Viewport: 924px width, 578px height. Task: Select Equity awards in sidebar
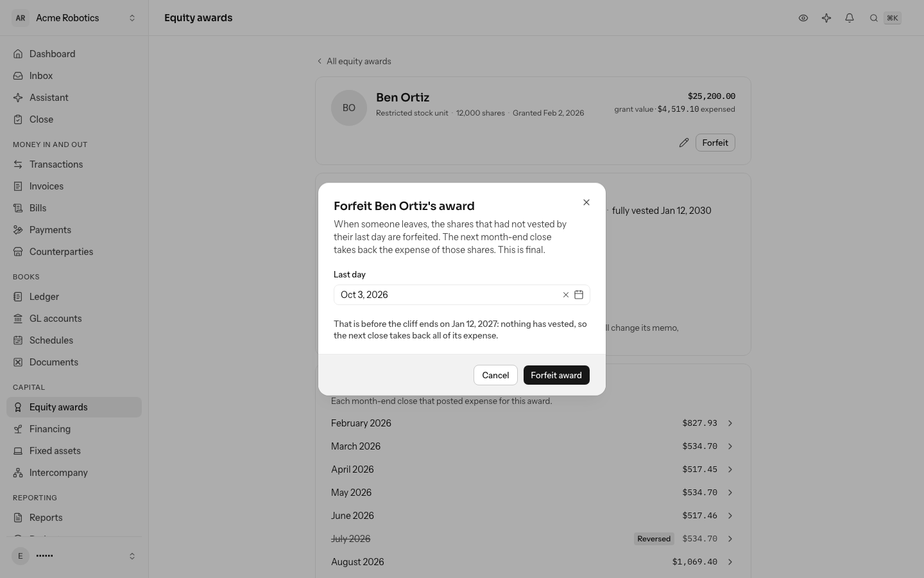tap(74, 407)
